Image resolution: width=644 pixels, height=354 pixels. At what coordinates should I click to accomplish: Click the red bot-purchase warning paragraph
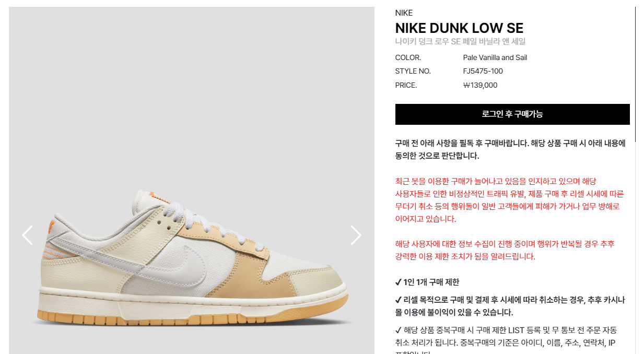tap(510, 200)
